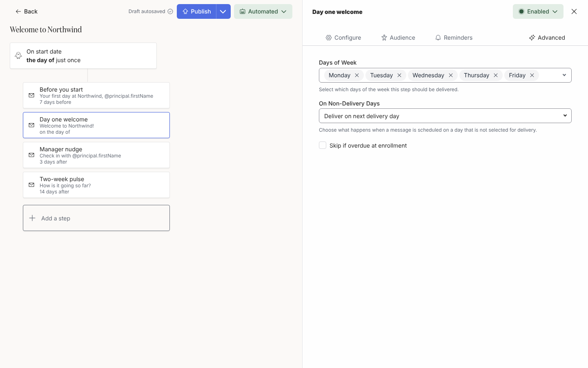Open the Automated mode dropdown

coord(263,11)
